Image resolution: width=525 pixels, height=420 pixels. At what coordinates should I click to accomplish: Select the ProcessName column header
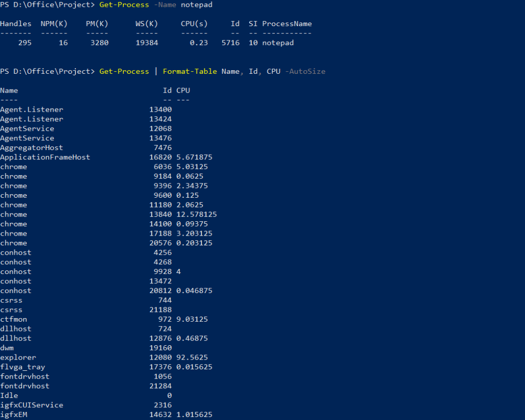click(287, 24)
